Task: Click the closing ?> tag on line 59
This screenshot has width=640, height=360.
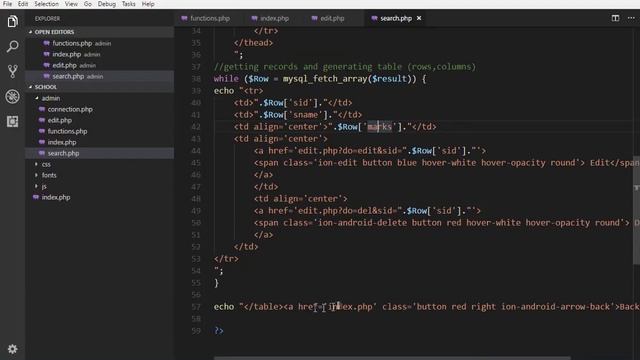Action: [219, 331]
